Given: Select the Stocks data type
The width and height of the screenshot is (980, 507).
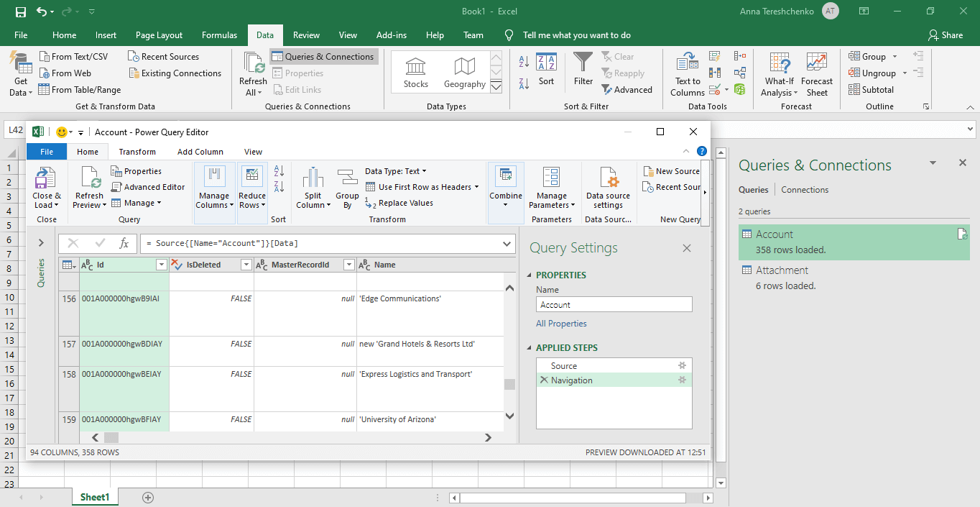Looking at the screenshot, I should tap(415, 72).
